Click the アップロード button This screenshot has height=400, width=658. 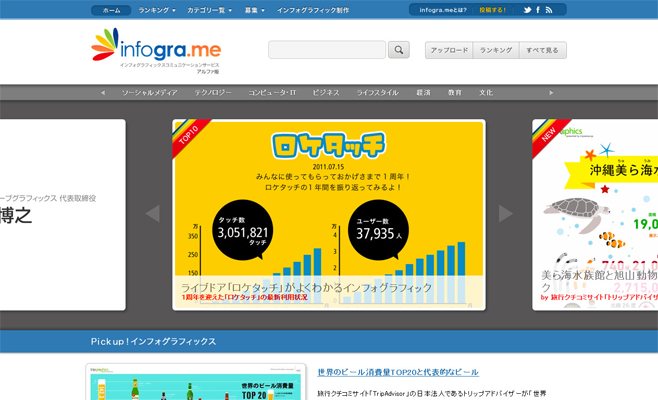click(x=449, y=50)
